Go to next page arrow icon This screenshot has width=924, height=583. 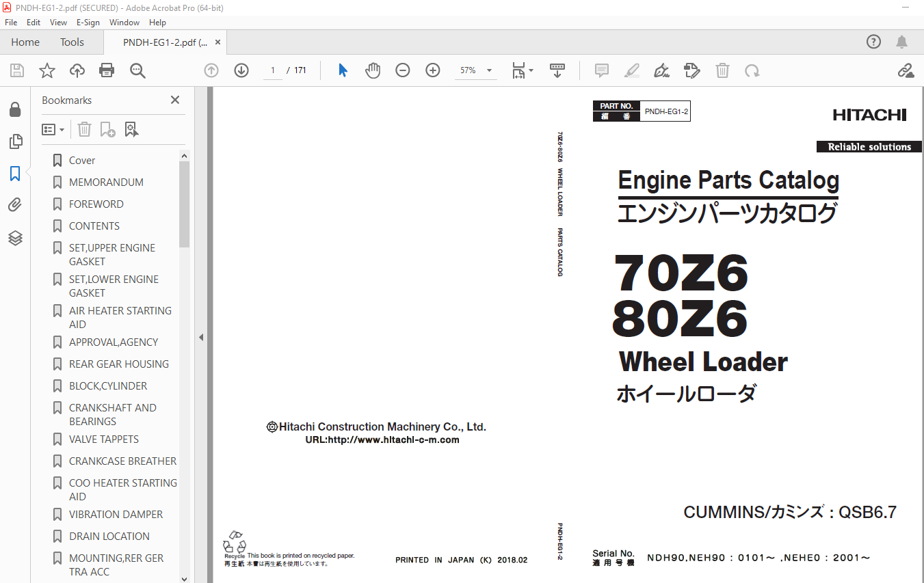click(x=241, y=70)
